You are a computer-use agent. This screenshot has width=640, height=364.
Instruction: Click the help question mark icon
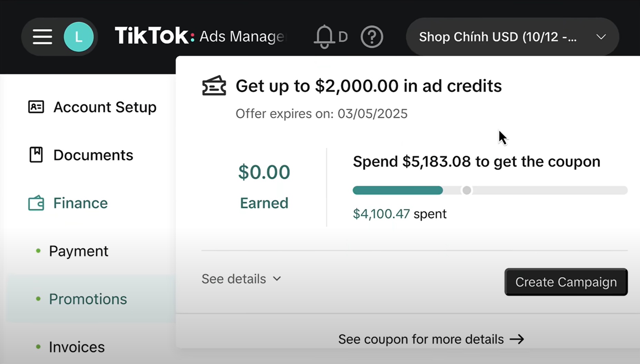pyautogui.click(x=372, y=37)
